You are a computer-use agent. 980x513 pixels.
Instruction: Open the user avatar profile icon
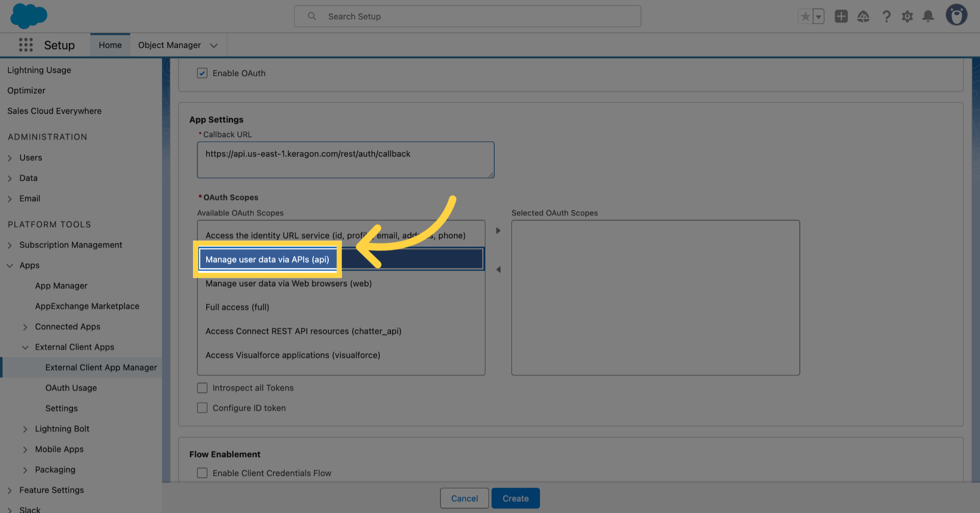pyautogui.click(x=957, y=15)
